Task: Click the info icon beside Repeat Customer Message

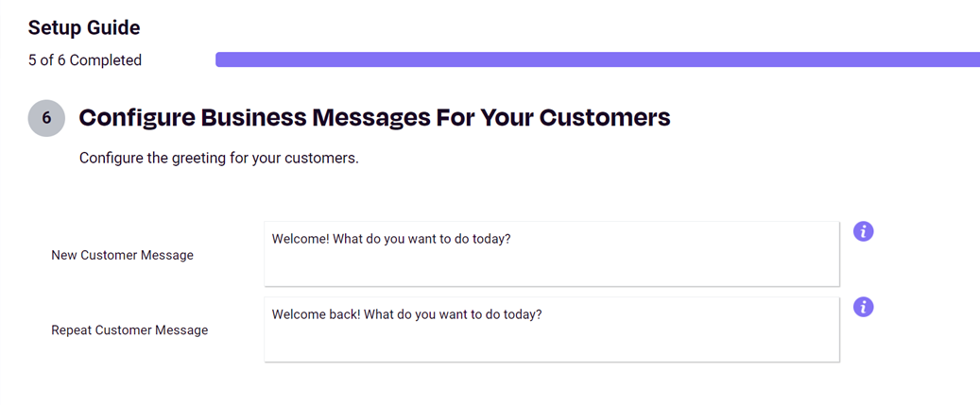Action: [863, 307]
